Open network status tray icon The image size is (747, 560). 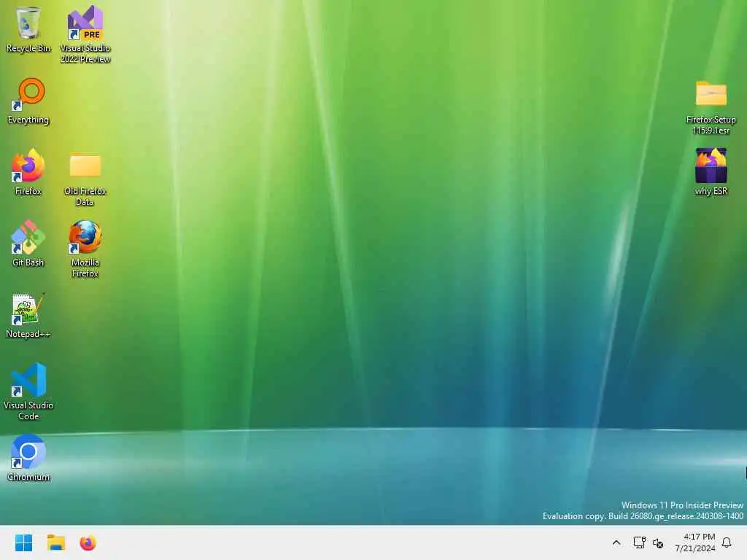pos(639,542)
